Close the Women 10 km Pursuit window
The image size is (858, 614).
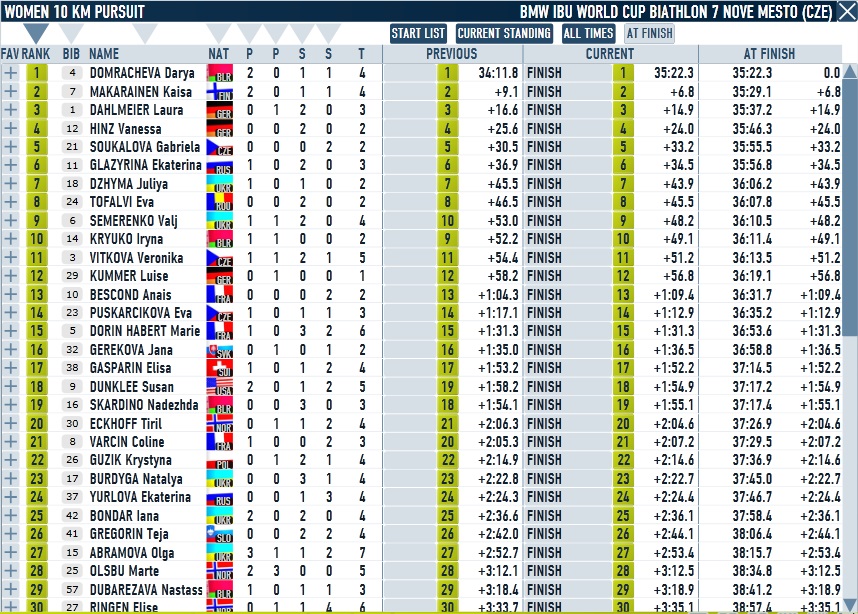tap(847, 11)
